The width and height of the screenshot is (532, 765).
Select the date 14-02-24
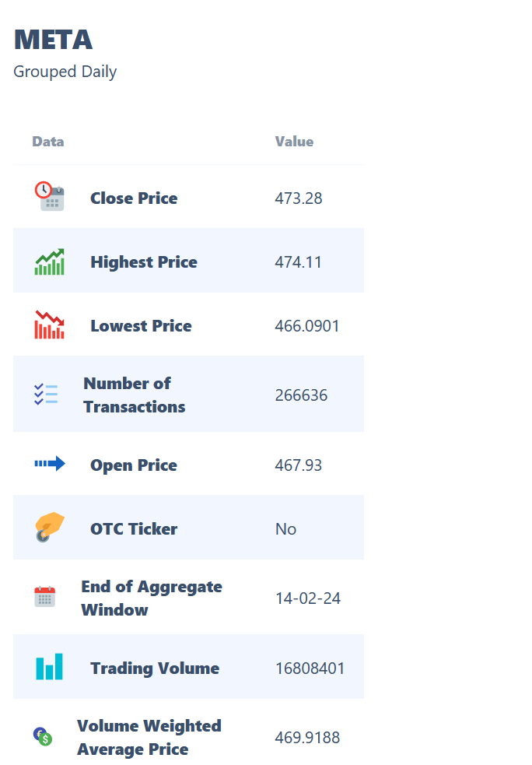[308, 598]
